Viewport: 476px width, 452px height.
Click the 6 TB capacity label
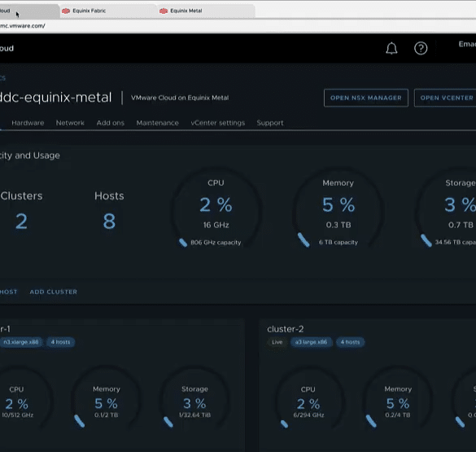click(x=338, y=243)
